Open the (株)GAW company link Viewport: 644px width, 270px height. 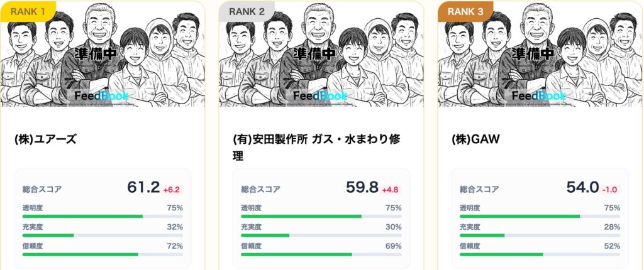475,139
